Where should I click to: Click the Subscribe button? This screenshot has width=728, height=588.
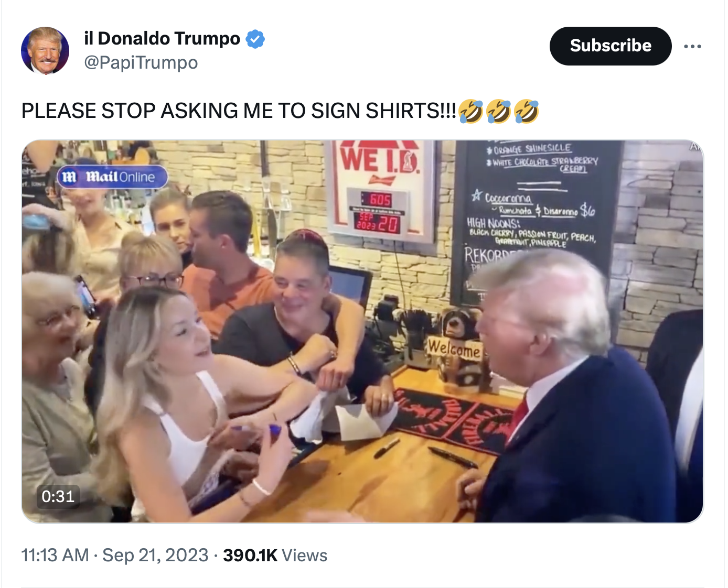(x=611, y=46)
